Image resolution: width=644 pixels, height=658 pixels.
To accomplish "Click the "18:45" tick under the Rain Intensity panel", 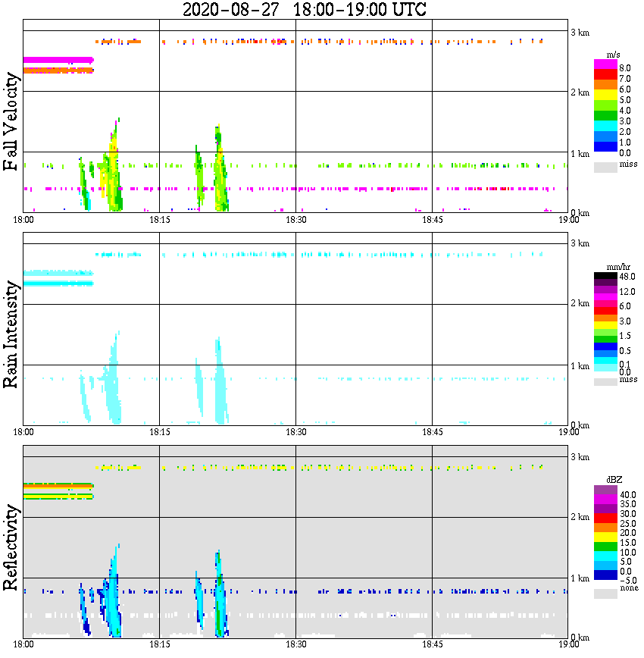I will tap(432, 433).
